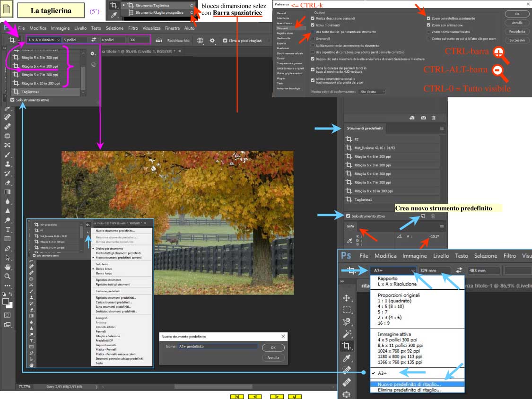
Task: Toggle Allinea strumenti vettoriali checkbox
Action: [313, 80]
